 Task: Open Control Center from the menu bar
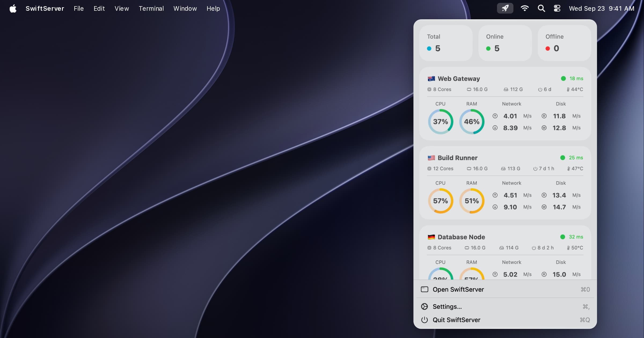pyautogui.click(x=557, y=8)
